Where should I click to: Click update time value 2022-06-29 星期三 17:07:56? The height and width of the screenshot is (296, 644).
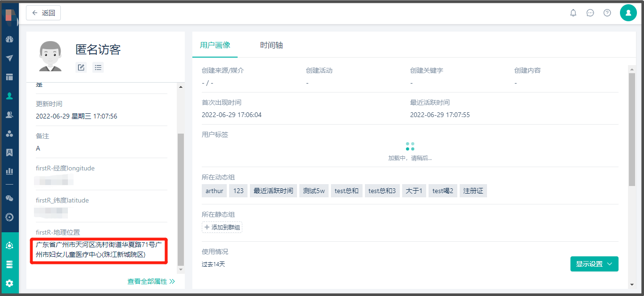pyautogui.click(x=76, y=116)
